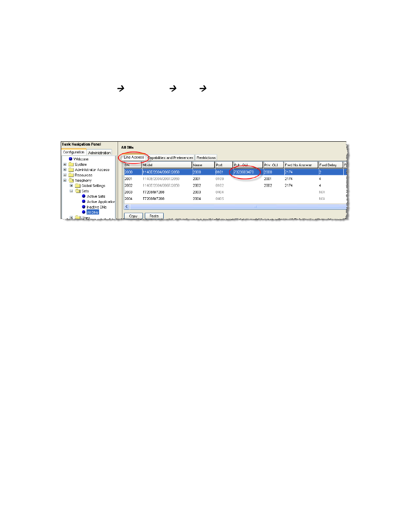
Task: Click the Telephony folder icon
Action: pos(71,180)
